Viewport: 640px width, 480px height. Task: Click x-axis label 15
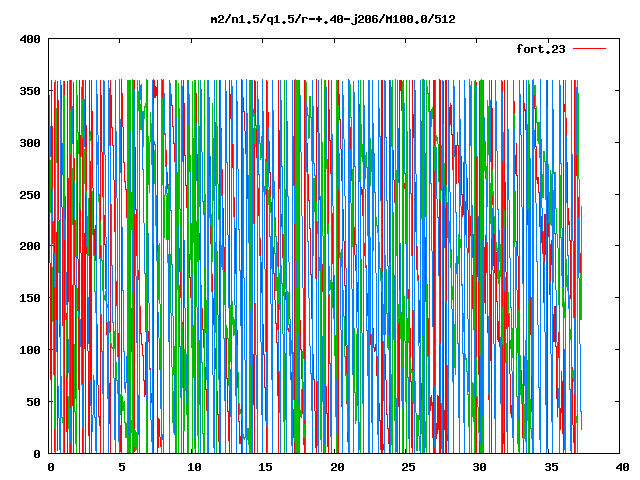click(x=265, y=467)
